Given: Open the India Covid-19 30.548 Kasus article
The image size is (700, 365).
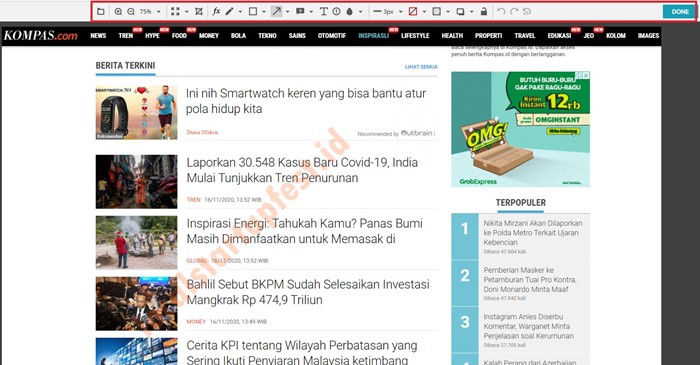Looking at the screenshot, I should pos(302,170).
